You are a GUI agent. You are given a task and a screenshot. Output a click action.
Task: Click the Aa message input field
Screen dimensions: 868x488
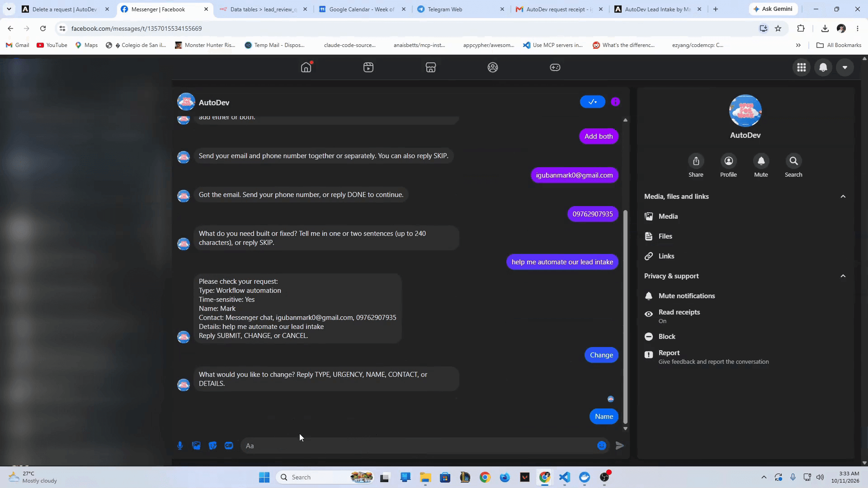coord(418,446)
